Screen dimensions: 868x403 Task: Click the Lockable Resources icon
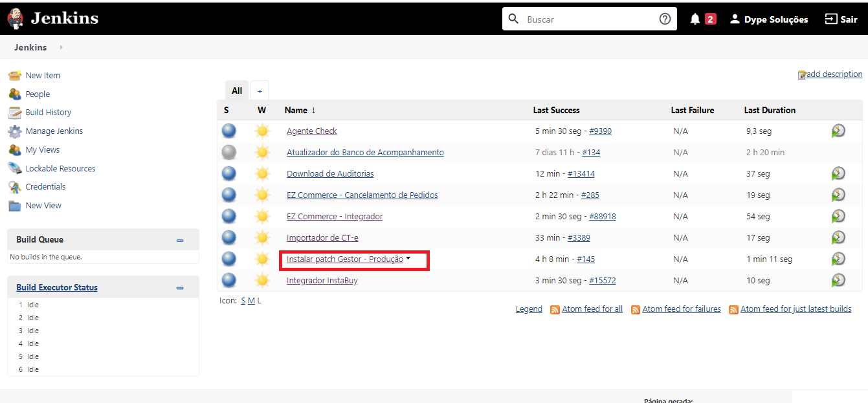[x=15, y=168]
